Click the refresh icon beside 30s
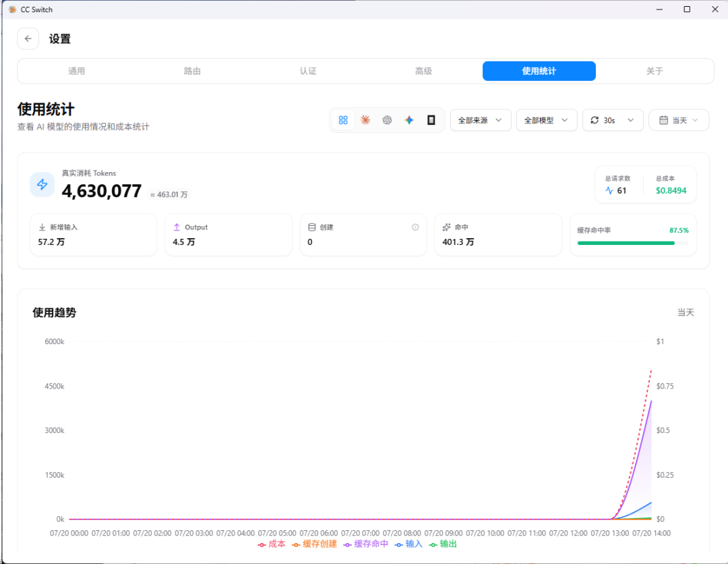Image resolution: width=728 pixels, height=564 pixels. (x=595, y=120)
